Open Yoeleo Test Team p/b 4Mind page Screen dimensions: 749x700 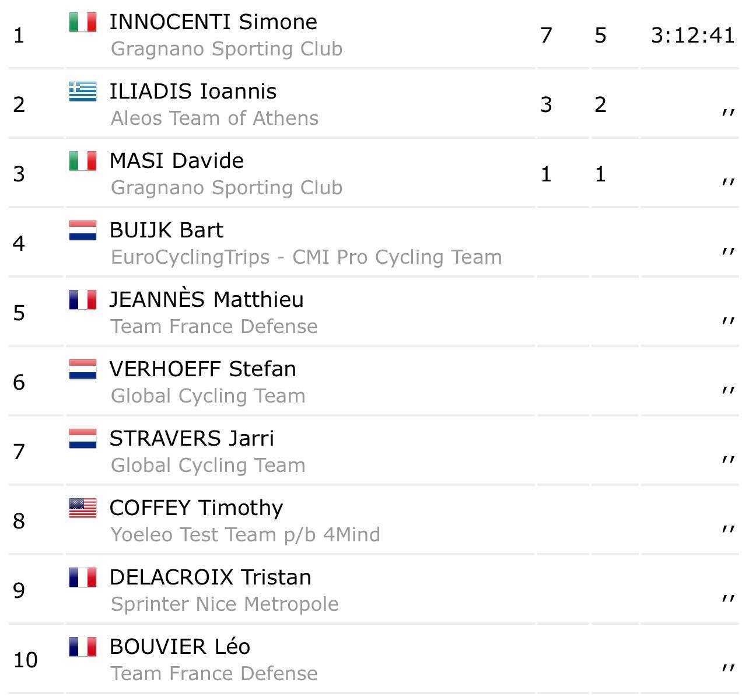tap(245, 535)
